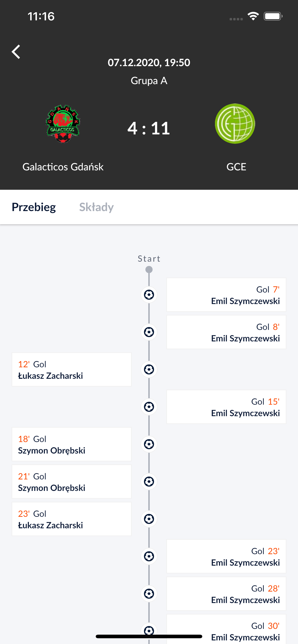Select the Przebieg tab
298x644 pixels.
(x=34, y=207)
